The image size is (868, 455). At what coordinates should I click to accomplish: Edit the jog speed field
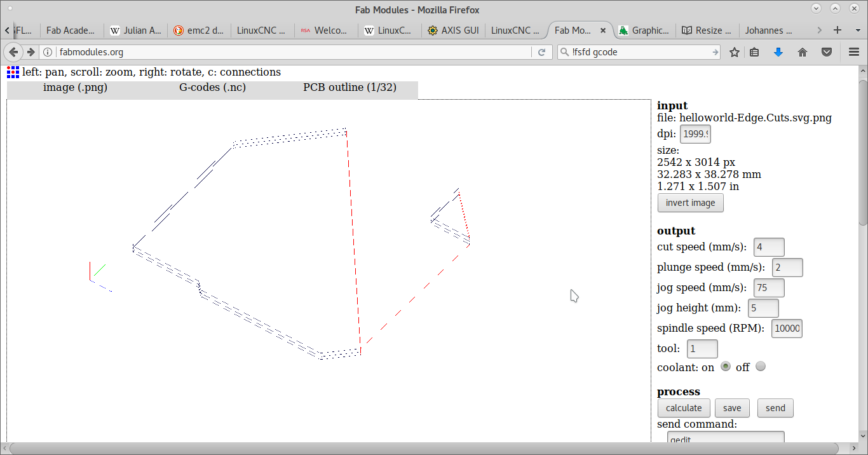(x=769, y=287)
